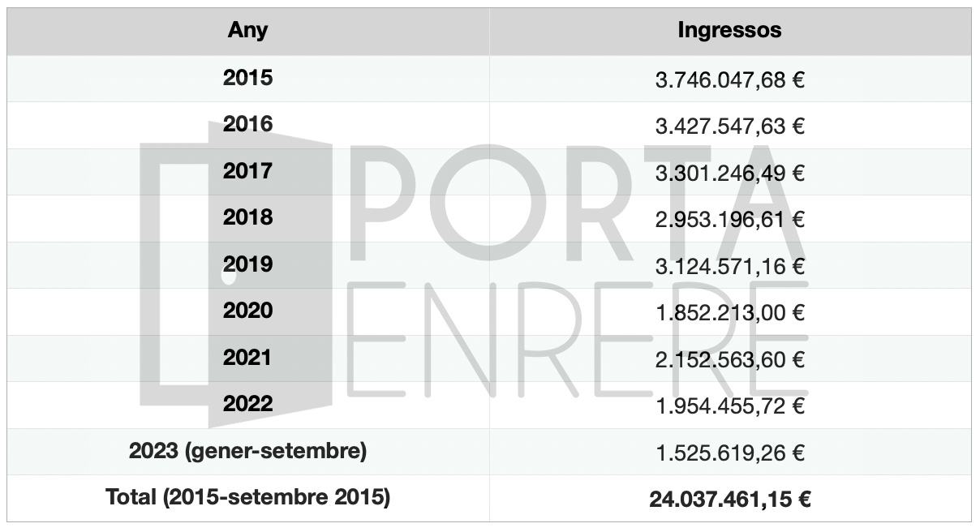Select the value 2.953.196,61 €
Screen dimensions: 980x532
729,220
